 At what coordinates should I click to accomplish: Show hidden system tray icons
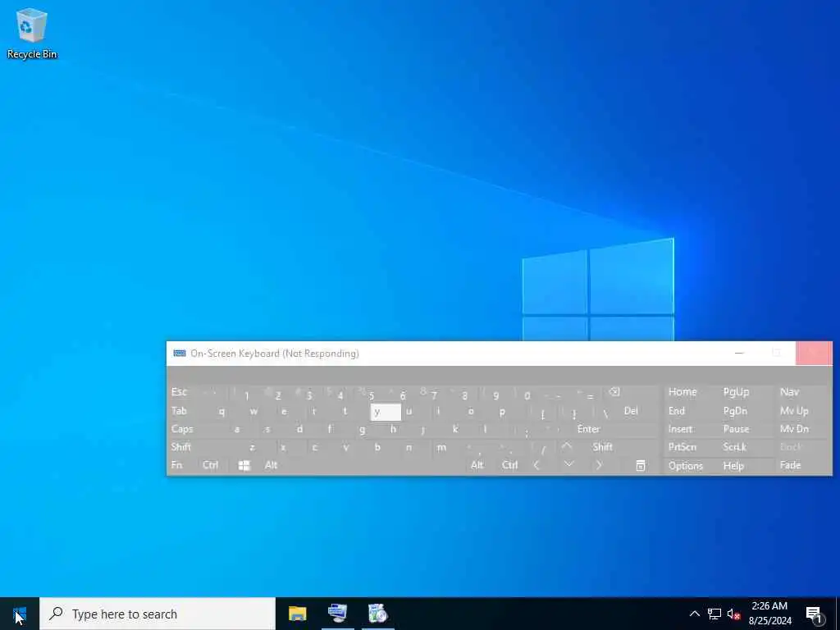point(694,614)
